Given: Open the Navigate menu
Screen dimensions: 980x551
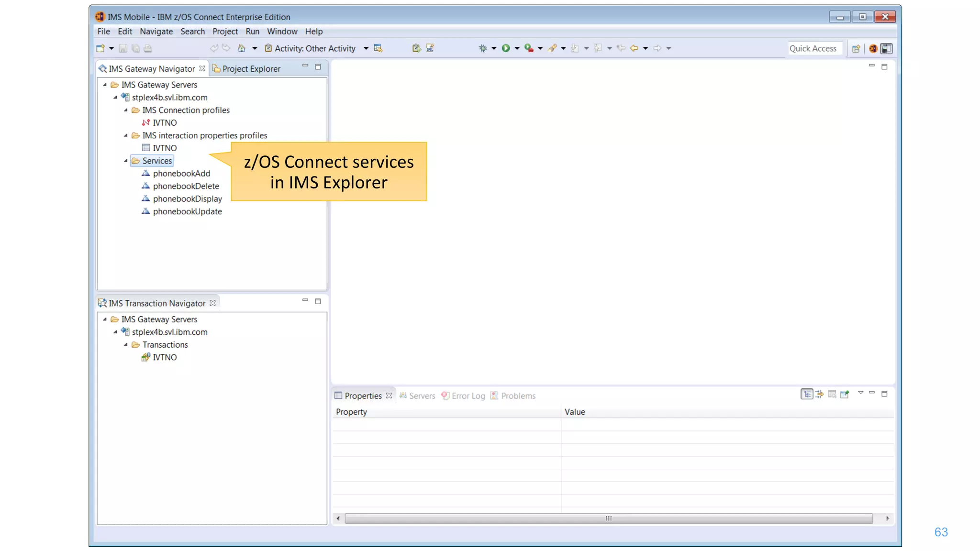Looking at the screenshot, I should (156, 32).
